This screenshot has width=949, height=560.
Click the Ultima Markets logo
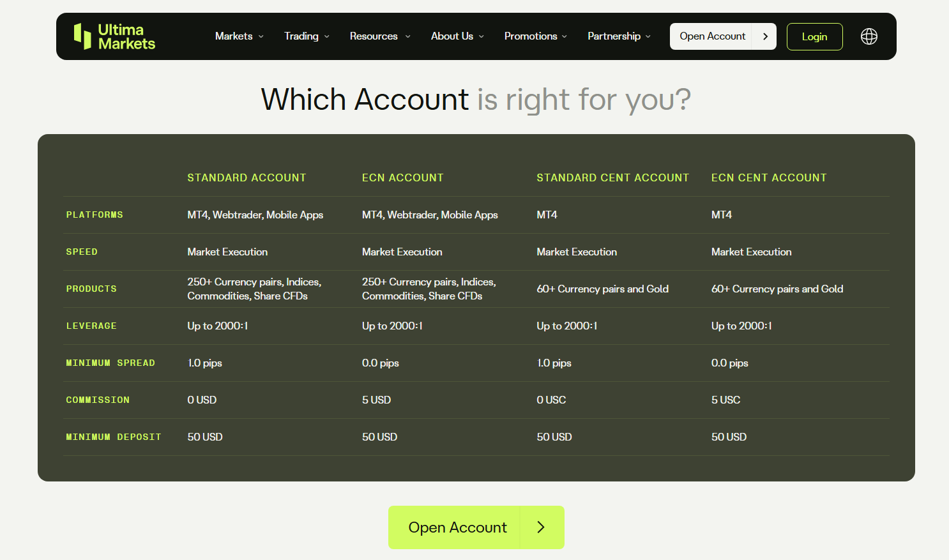point(114,36)
